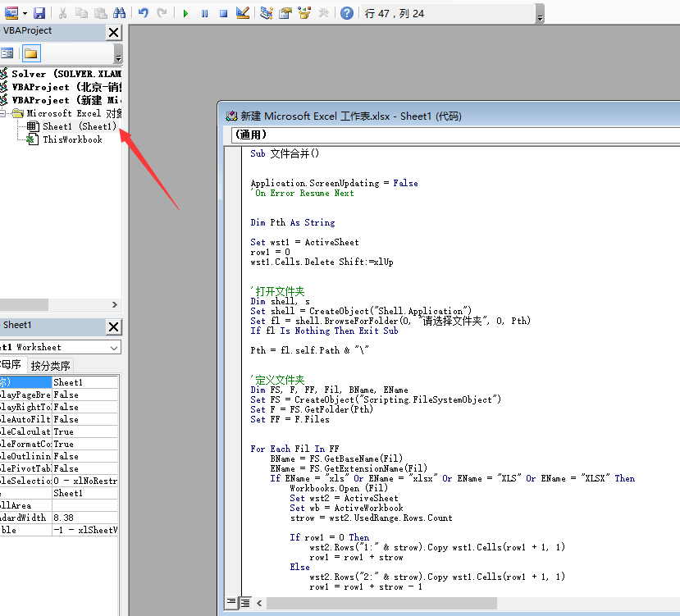680x616 pixels.
Task: Click the code window scroll-left arrow
Action: (x=259, y=603)
